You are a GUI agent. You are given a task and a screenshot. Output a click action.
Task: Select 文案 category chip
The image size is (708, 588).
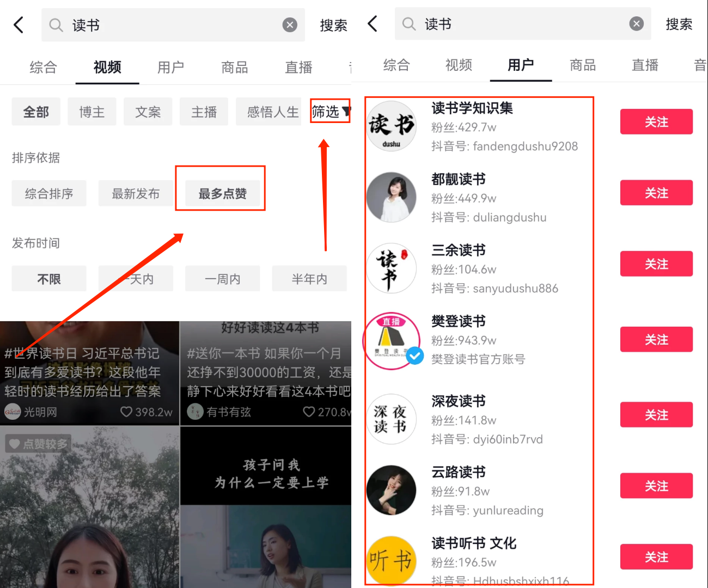148,112
